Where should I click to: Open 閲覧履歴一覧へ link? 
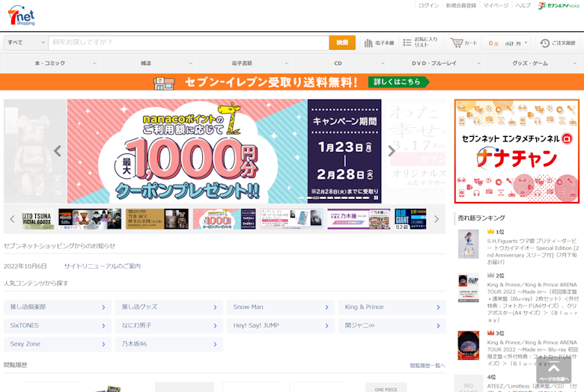pos(428,366)
